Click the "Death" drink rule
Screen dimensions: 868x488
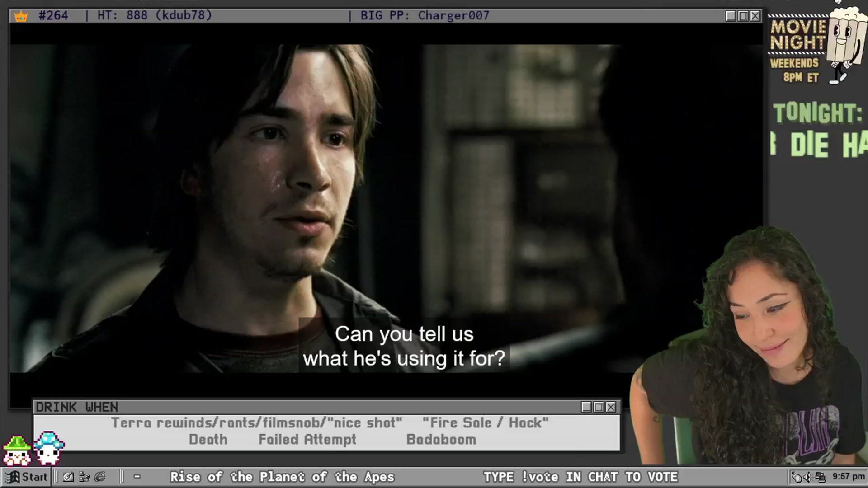point(208,440)
